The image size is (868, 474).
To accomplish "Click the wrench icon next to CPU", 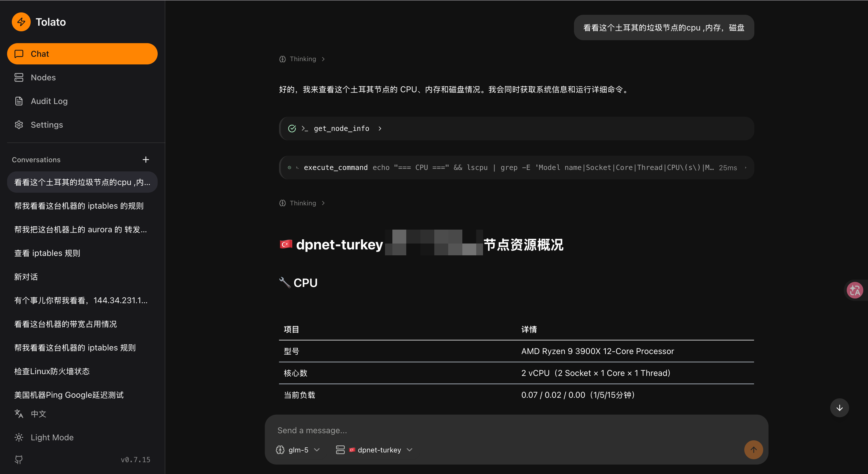I will pos(285,283).
